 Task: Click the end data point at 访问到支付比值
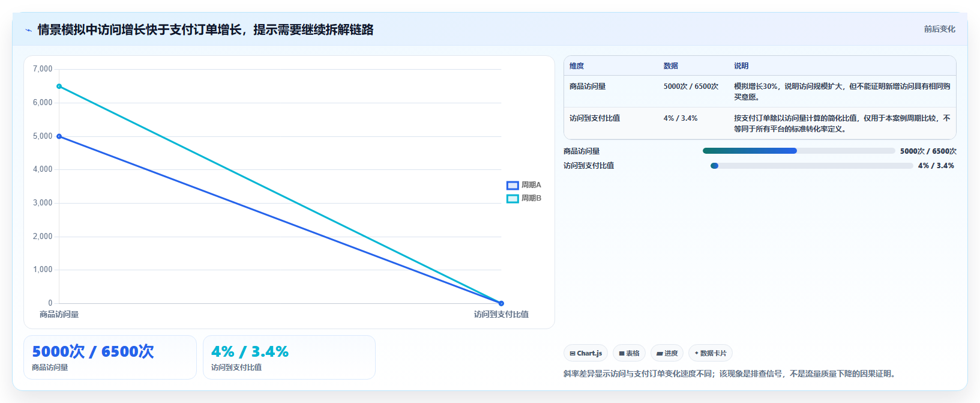(x=501, y=303)
